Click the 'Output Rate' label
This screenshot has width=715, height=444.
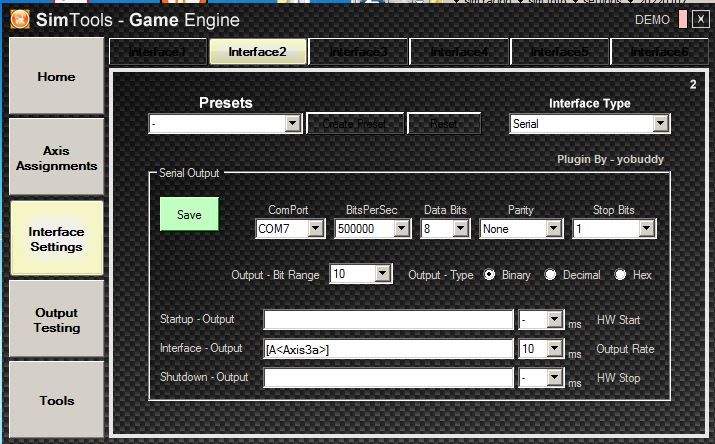(x=625, y=349)
